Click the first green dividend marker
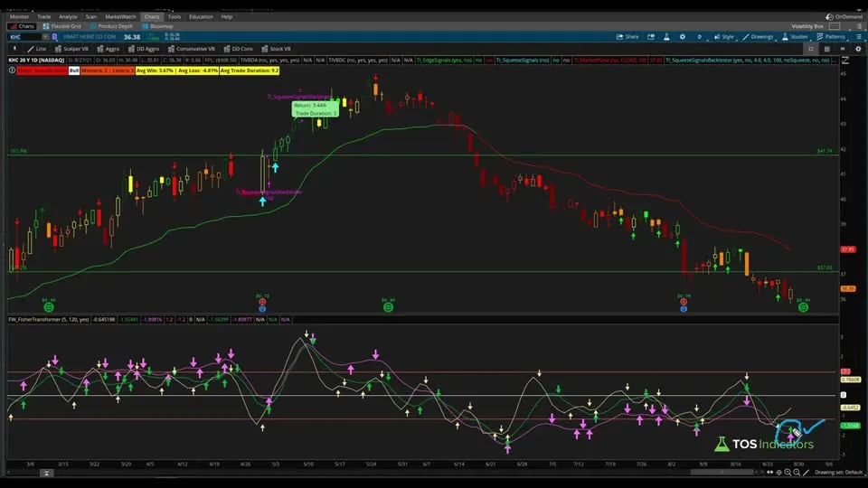 [x=49, y=307]
